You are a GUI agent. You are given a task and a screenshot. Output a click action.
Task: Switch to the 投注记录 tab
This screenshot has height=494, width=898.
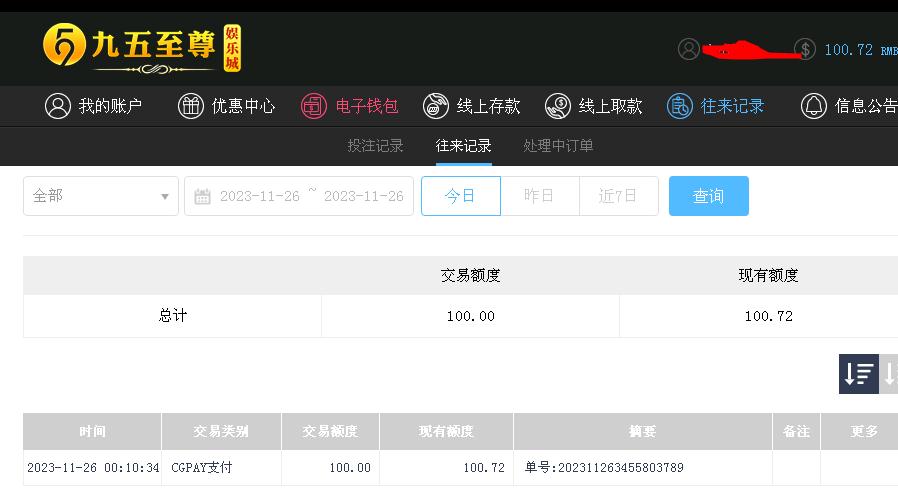[376, 145]
